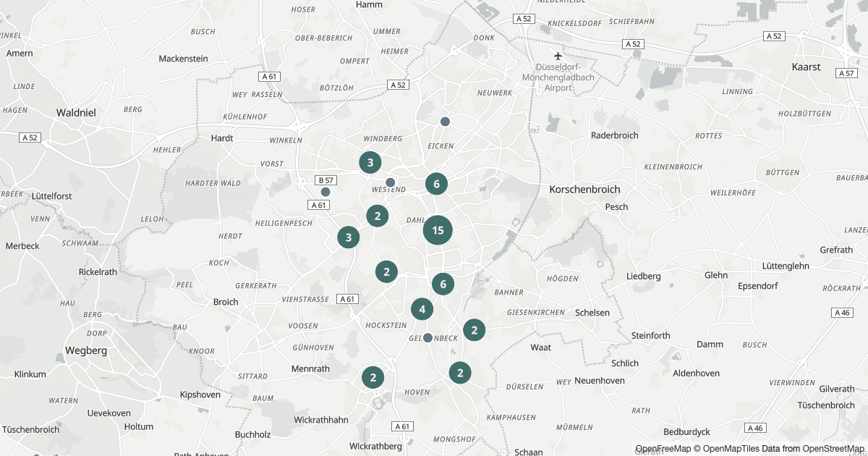Click the Neuenhoven label
The width and height of the screenshot is (868, 456).
[600, 380]
